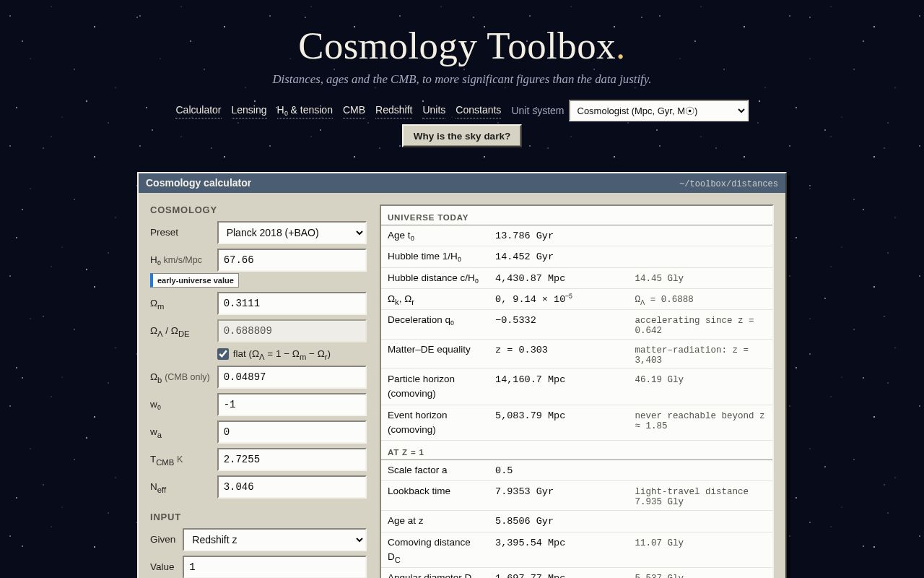Jump to the CMB section
924x578 pixels.
tap(354, 110)
